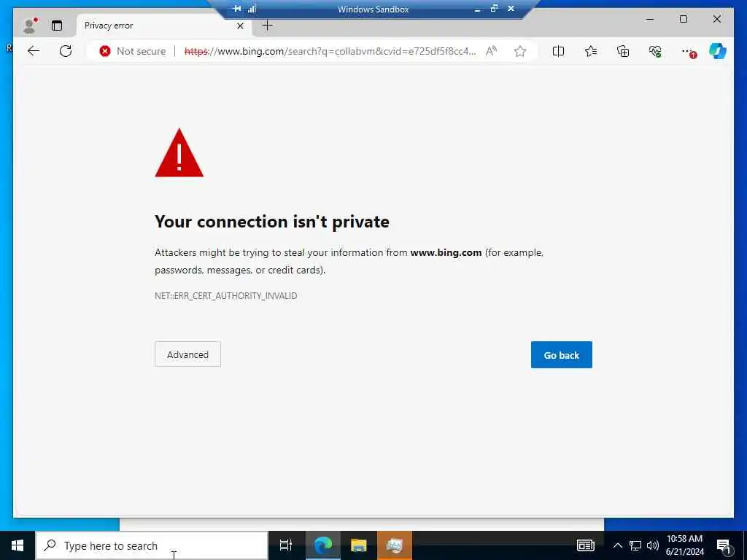Open the tab actions menu icon
The image size is (747, 560).
click(57, 26)
